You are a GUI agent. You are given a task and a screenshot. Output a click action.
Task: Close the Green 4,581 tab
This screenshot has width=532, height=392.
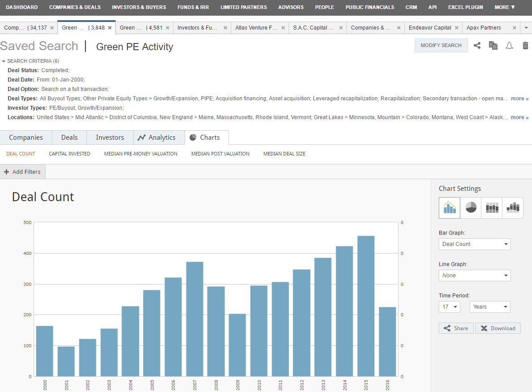168,28
